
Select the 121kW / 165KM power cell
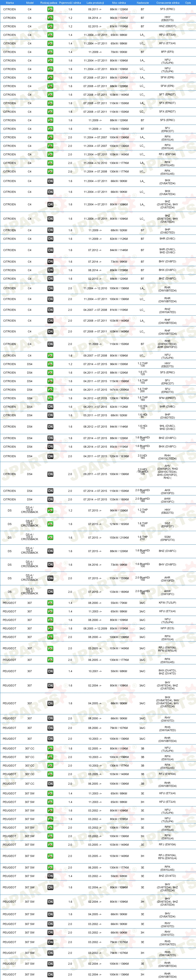(x=119, y=524)
